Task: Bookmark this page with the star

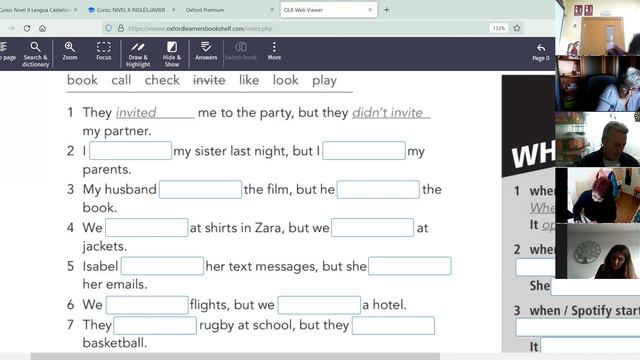Action: (x=517, y=28)
